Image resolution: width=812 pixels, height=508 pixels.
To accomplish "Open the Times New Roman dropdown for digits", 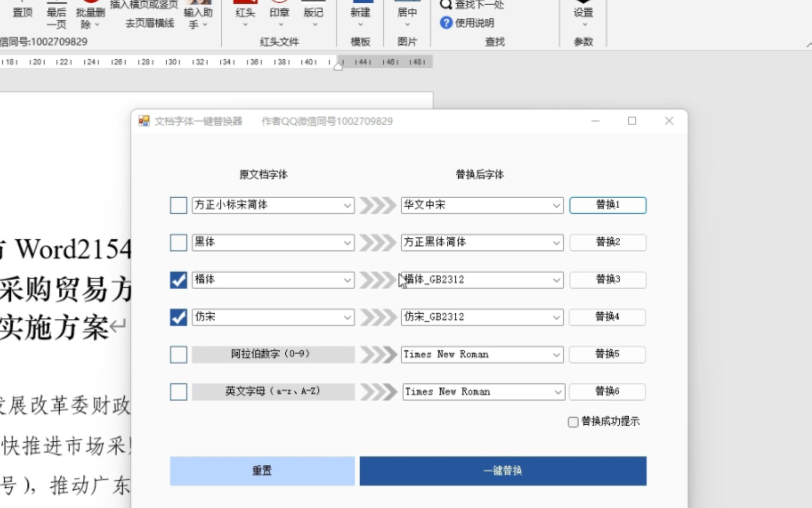I will tap(557, 354).
